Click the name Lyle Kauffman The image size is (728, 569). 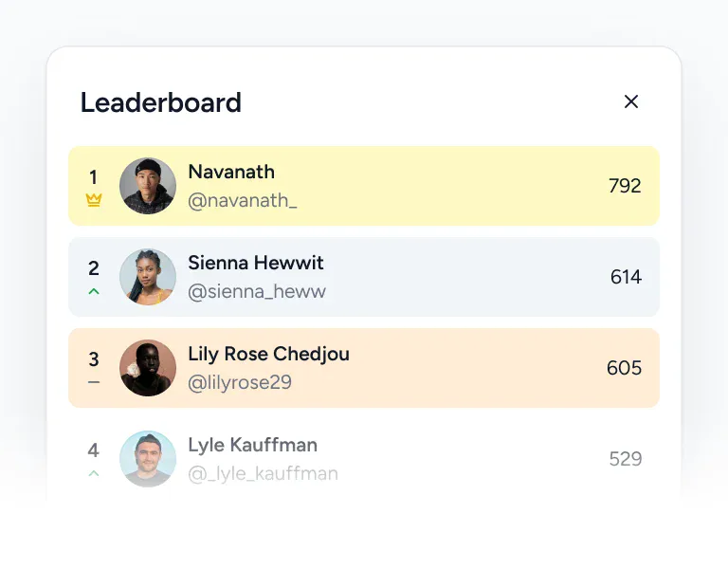[x=252, y=446]
